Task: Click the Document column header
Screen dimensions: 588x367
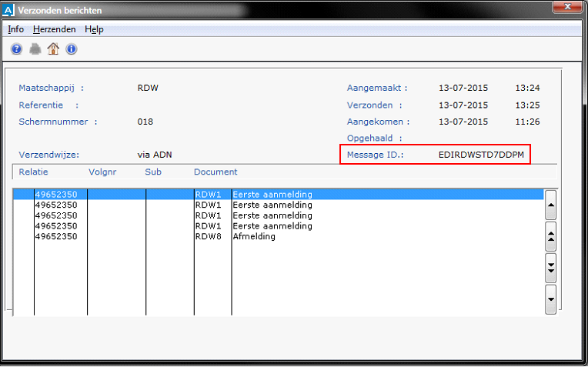Action: click(215, 172)
